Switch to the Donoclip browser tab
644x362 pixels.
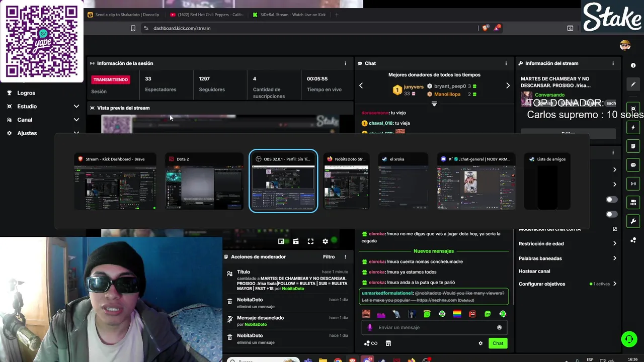(125, 15)
